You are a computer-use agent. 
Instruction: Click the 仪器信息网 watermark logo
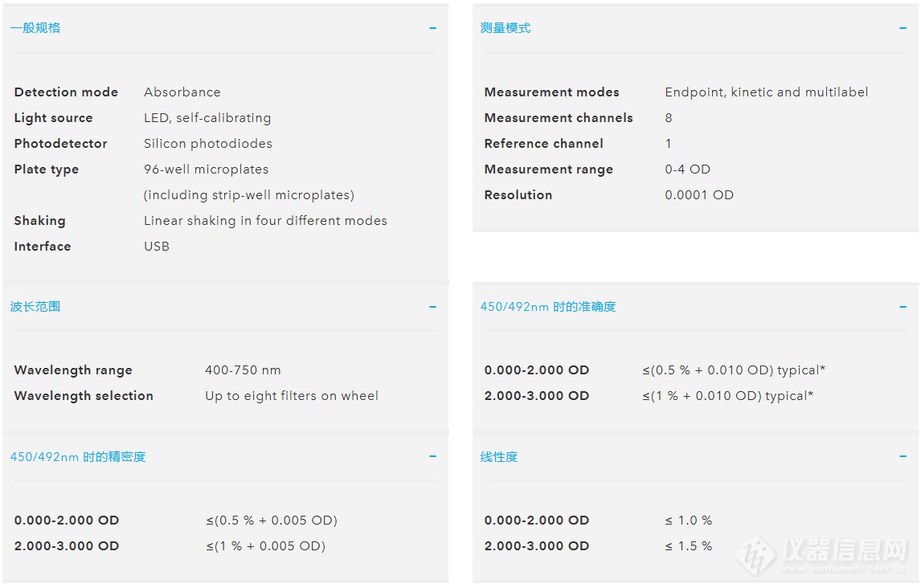tap(829, 553)
